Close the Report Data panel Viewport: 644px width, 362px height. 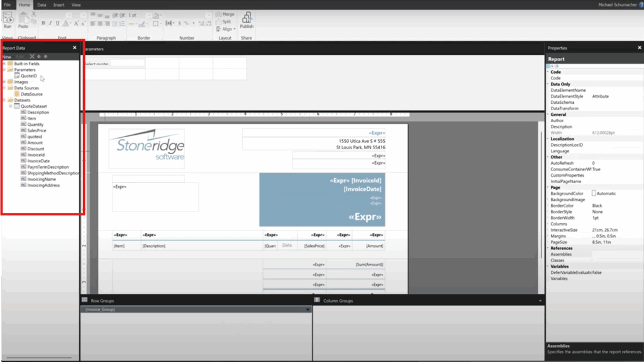coord(74,48)
